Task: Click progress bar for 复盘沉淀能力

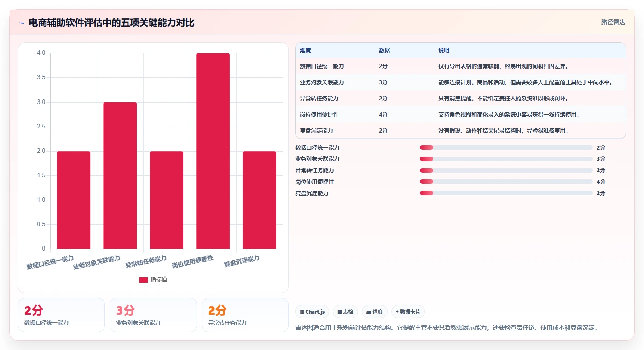Action: pyautogui.click(x=506, y=193)
